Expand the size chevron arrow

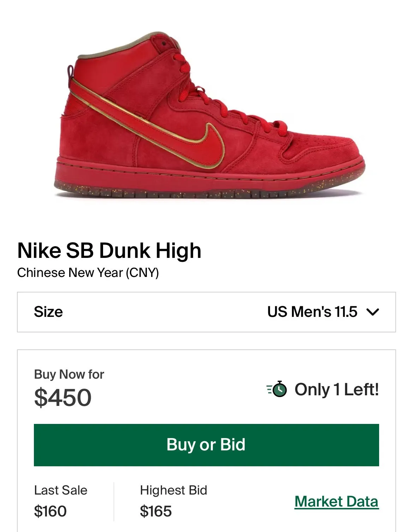pyautogui.click(x=373, y=312)
